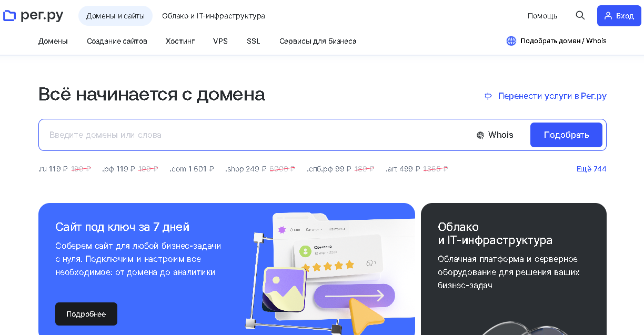Click the user icon in Вход button
Screen dimensions: 644x335
608,16
